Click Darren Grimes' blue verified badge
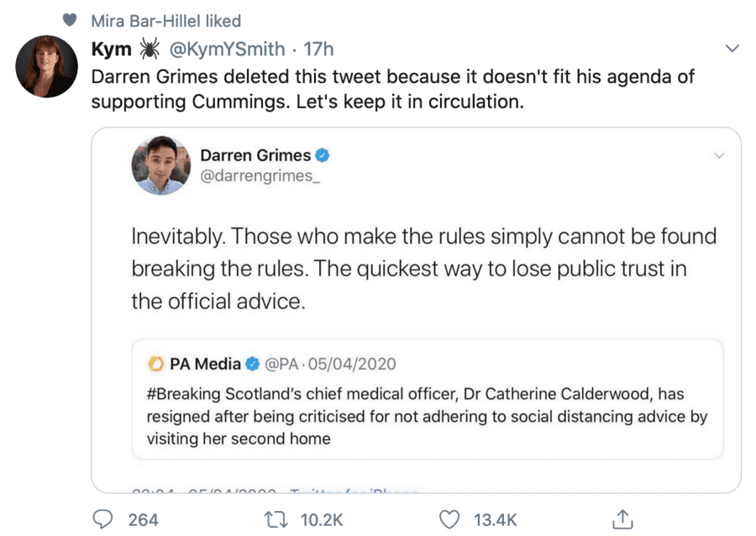The height and width of the screenshot is (536, 756). [322, 155]
